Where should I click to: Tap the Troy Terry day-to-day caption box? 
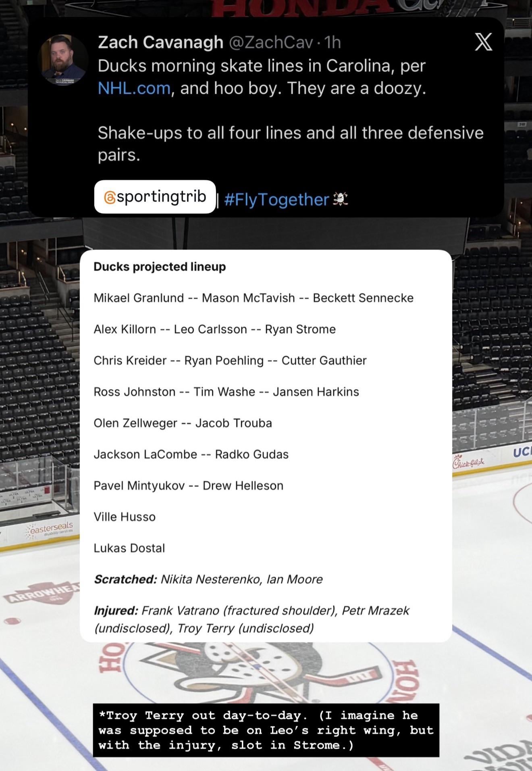(x=266, y=730)
